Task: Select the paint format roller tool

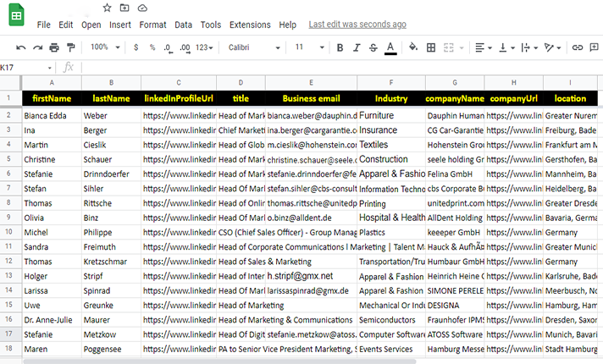Action: click(70, 47)
